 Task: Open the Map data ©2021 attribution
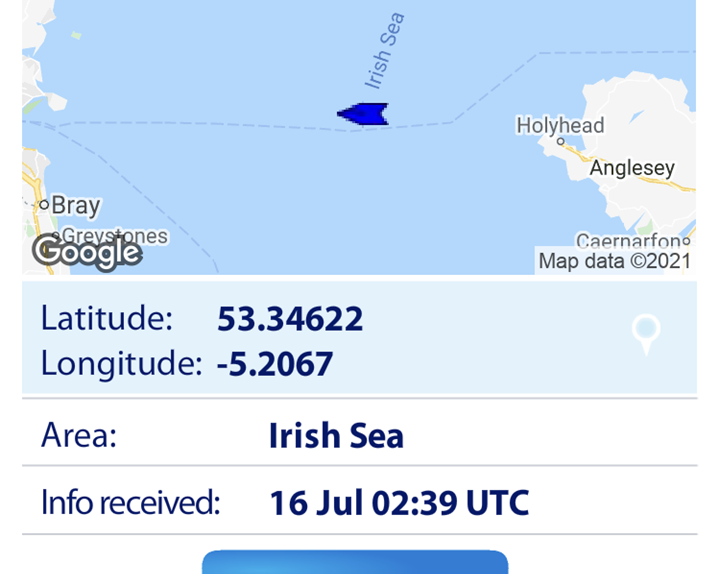pyautogui.click(x=615, y=261)
